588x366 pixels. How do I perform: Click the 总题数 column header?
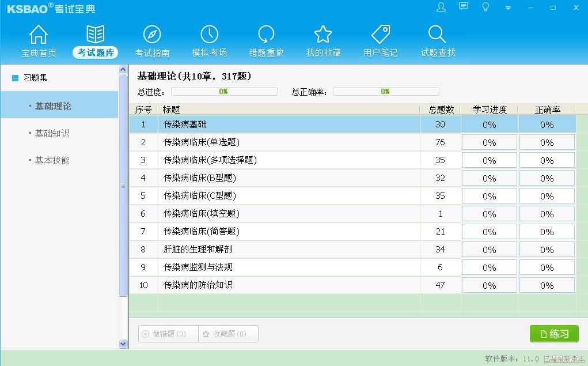pyautogui.click(x=441, y=110)
